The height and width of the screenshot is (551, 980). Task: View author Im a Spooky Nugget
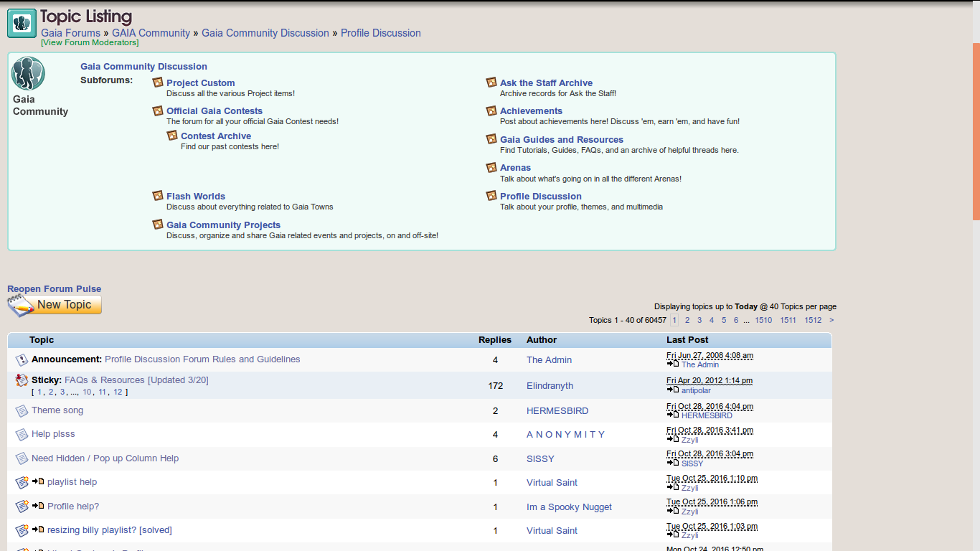[x=569, y=507]
